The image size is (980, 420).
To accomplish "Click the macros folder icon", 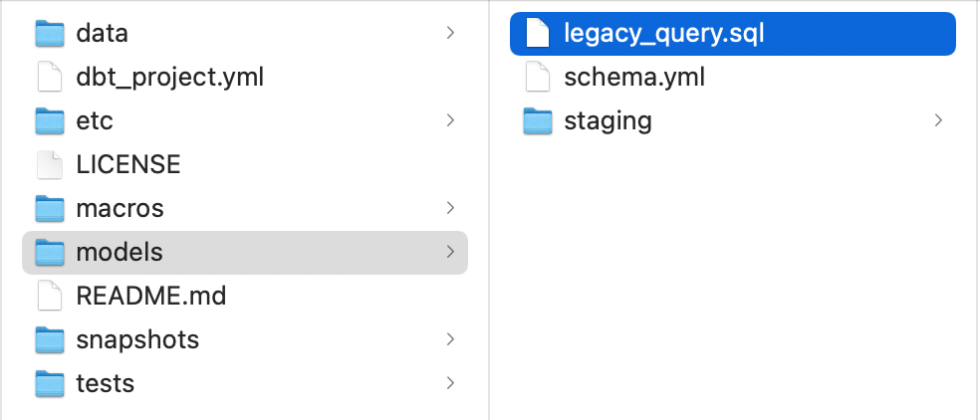I will point(49,209).
